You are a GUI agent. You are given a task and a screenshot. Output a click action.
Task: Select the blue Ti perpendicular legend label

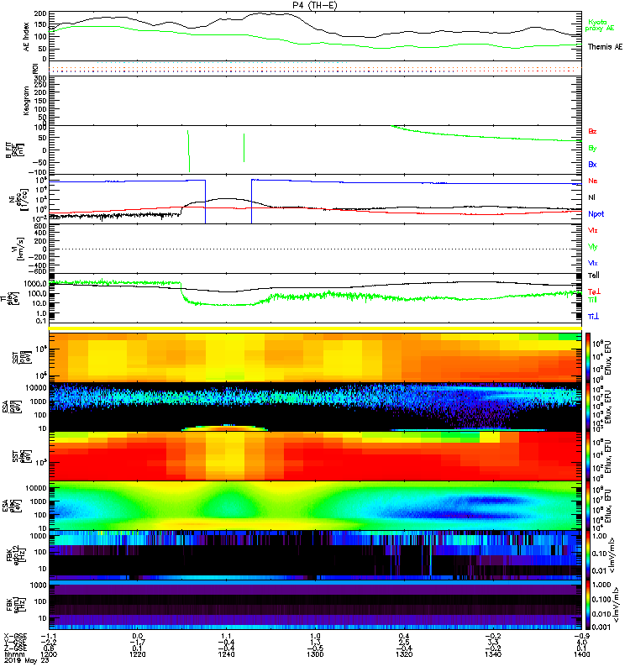point(593,317)
